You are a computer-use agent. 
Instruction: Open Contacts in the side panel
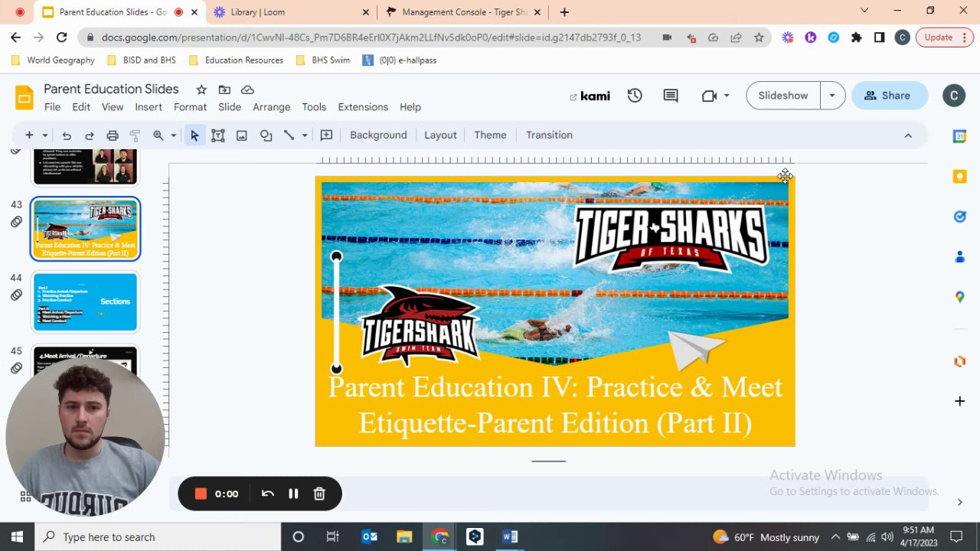click(x=959, y=257)
